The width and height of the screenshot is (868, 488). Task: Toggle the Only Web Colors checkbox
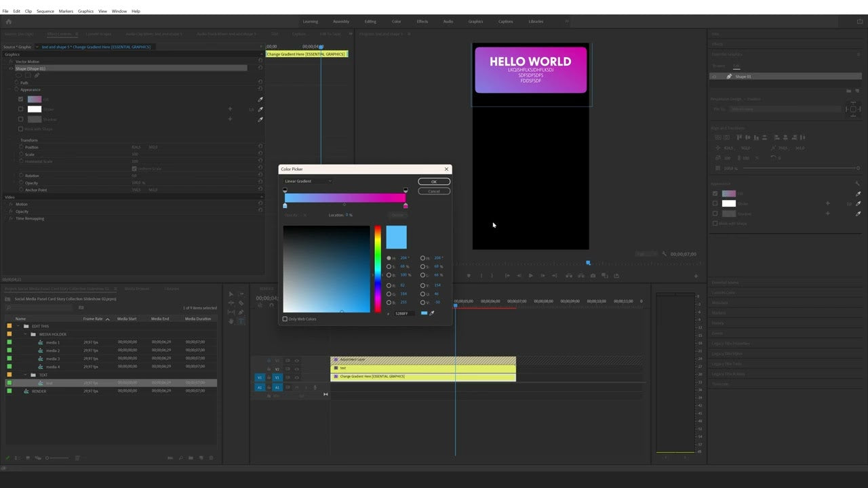[286, 319]
